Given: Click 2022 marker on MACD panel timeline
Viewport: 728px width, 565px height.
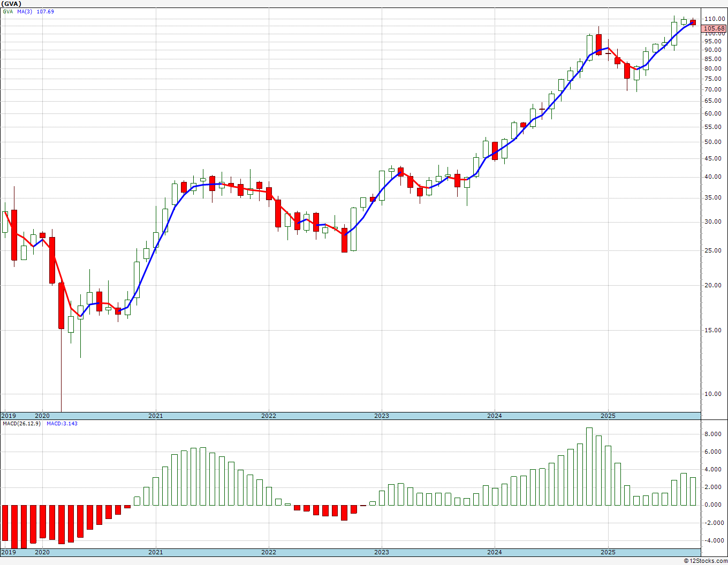Looking at the screenshot, I should (269, 552).
